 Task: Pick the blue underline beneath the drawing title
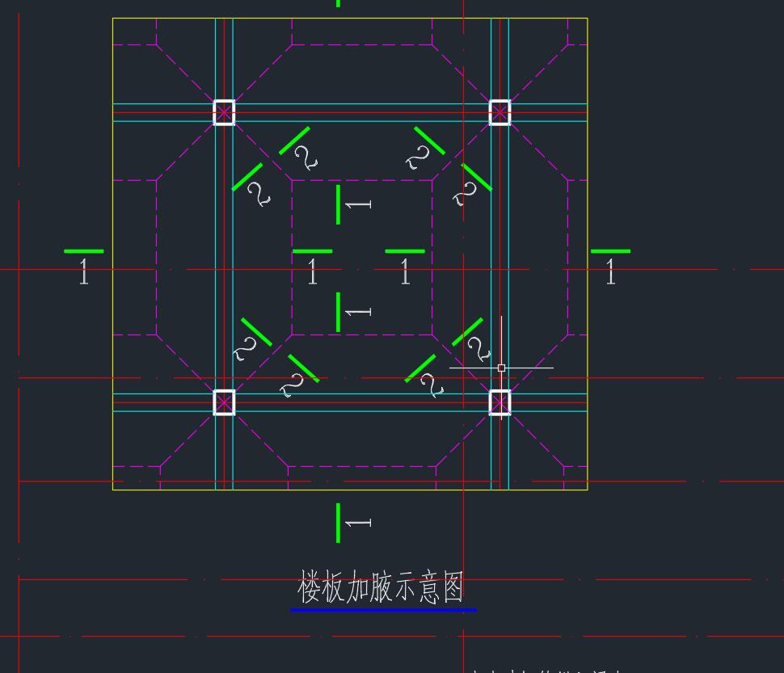click(x=383, y=609)
